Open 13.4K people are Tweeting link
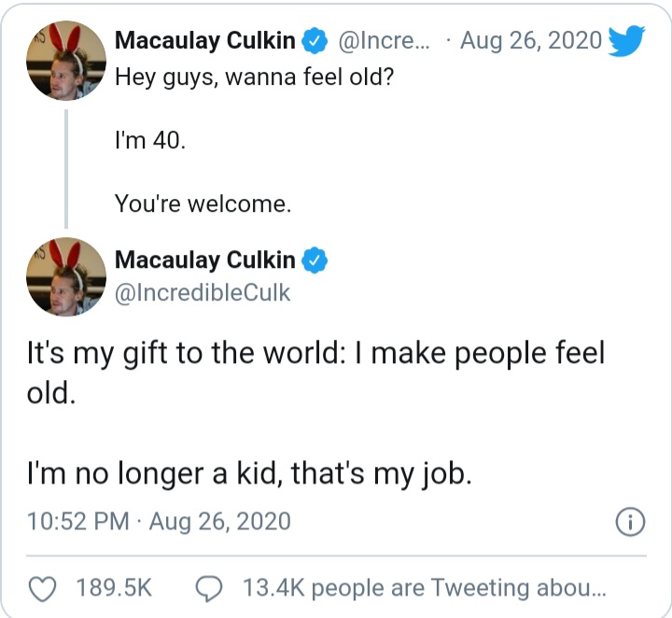The height and width of the screenshot is (618, 672). pyautogui.click(x=424, y=588)
